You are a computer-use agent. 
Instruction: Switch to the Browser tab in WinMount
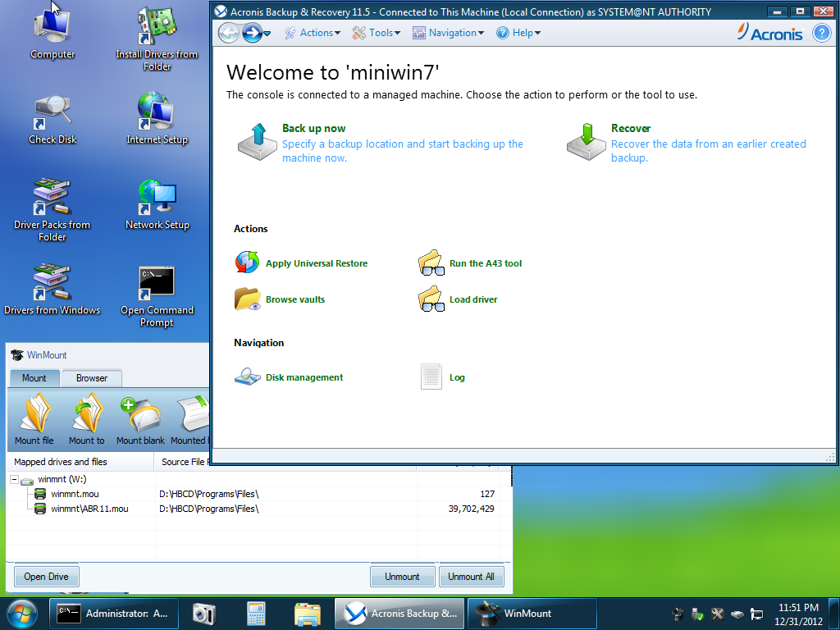coord(92,378)
